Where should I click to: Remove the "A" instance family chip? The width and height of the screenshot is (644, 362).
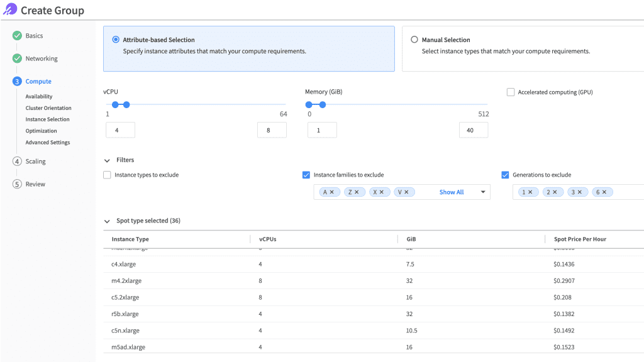(332, 192)
